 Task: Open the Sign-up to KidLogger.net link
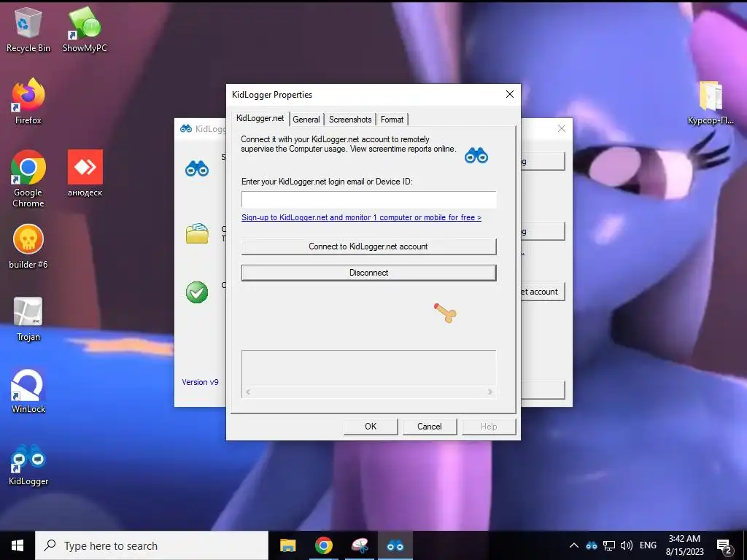[x=361, y=217]
